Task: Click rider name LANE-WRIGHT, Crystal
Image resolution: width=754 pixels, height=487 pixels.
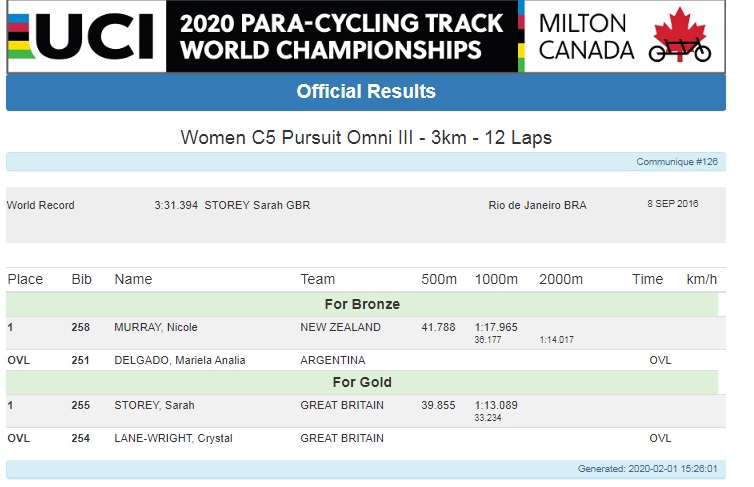Action: 173,438
